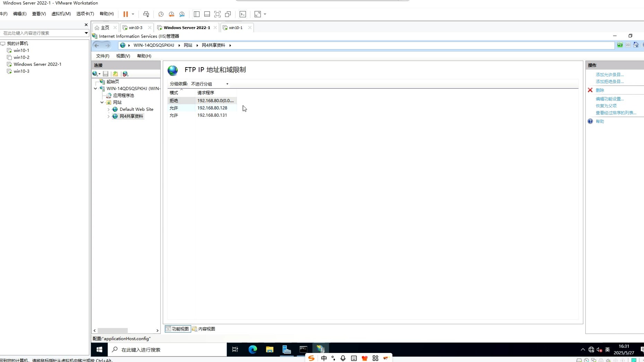Open the IIS 视图(V) menu
The width and height of the screenshot is (644, 362).
[x=123, y=56]
